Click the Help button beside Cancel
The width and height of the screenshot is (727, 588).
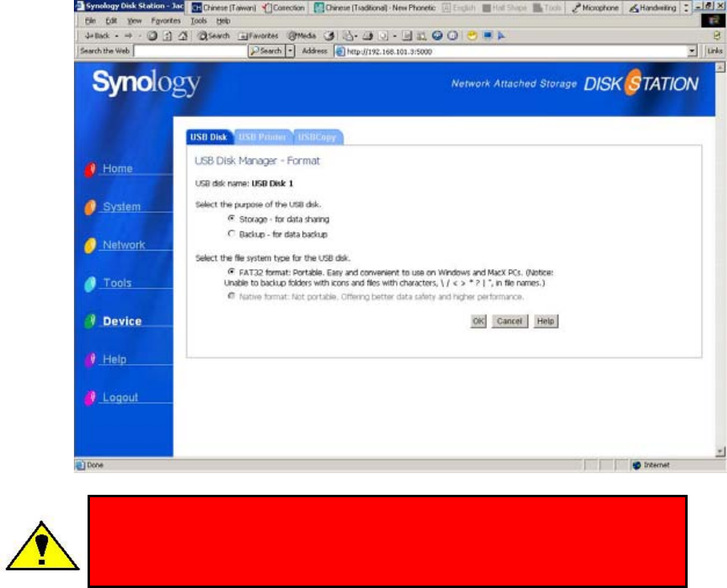[x=545, y=321]
